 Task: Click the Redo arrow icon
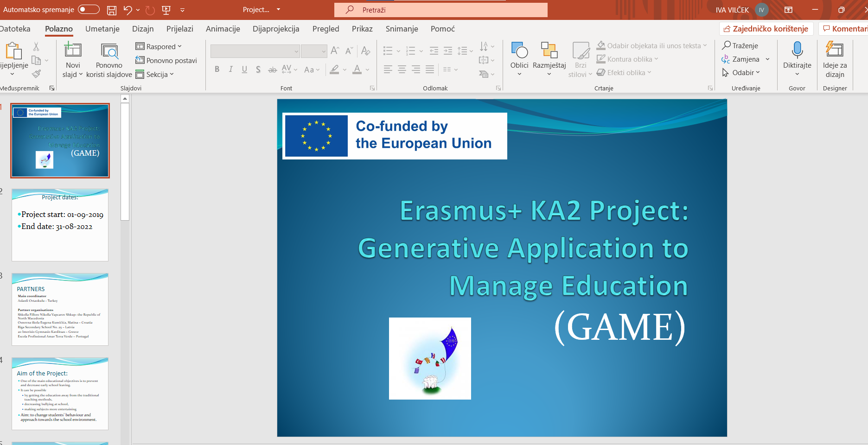click(x=150, y=10)
